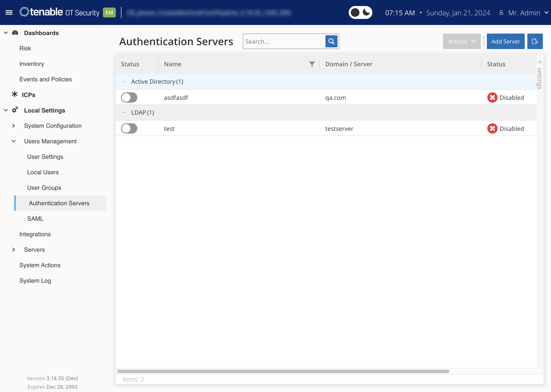
Task: Open the SAML settings page
Action: click(x=35, y=219)
